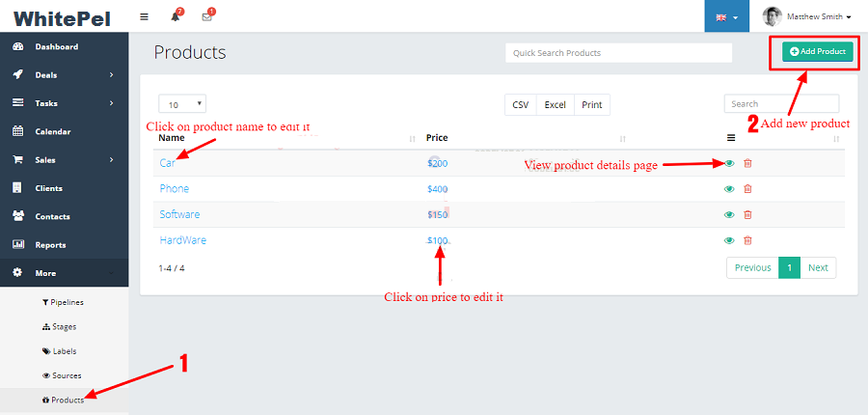The height and width of the screenshot is (415, 868).
Task: Delete the Software product row
Action: point(747,214)
